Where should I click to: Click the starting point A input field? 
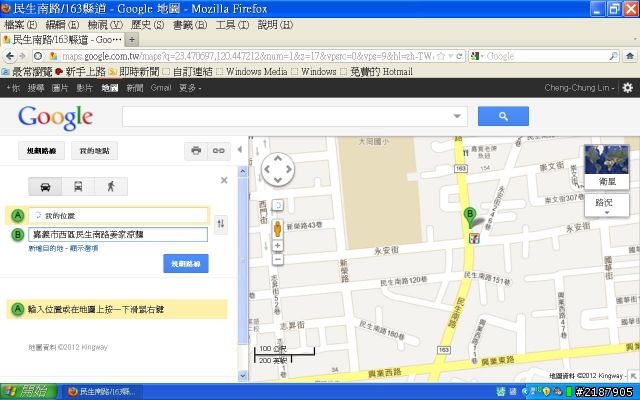click(118, 216)
